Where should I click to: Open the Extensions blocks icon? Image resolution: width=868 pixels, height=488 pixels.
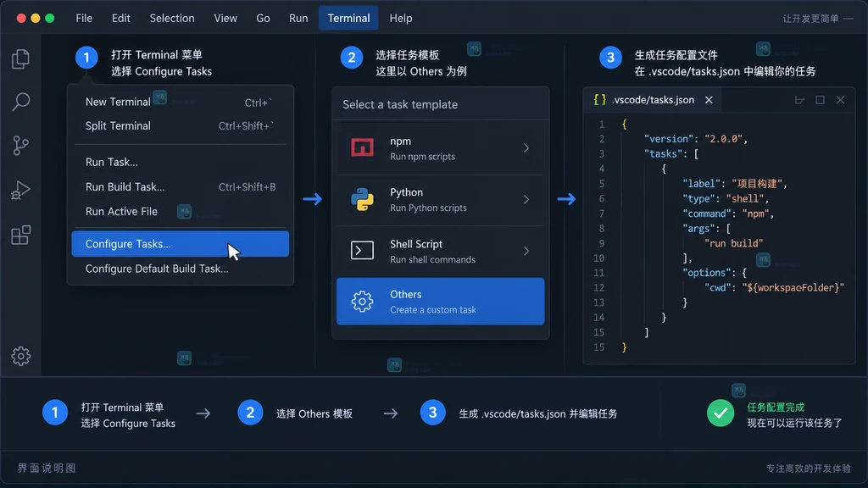pos(20,235)
